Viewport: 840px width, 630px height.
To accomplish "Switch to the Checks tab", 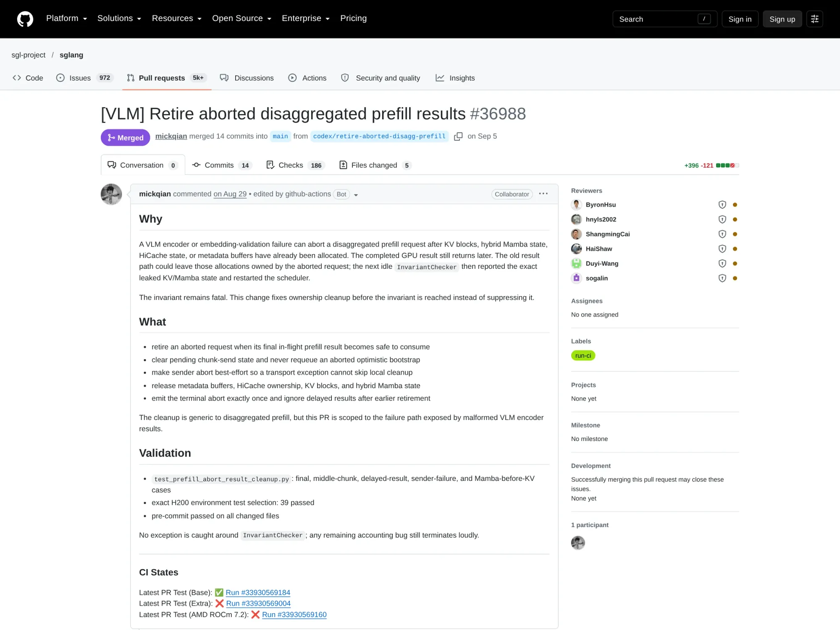I will [x=296, y=165].
